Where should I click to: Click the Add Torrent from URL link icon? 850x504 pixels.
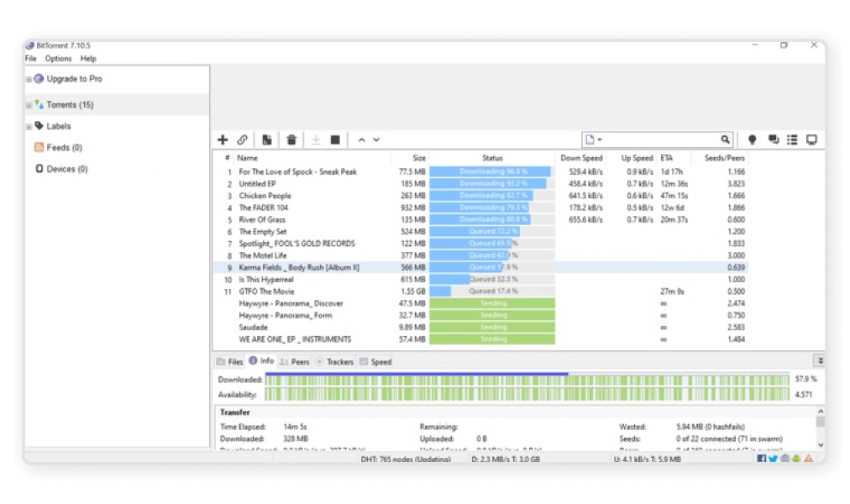point(242,139)
